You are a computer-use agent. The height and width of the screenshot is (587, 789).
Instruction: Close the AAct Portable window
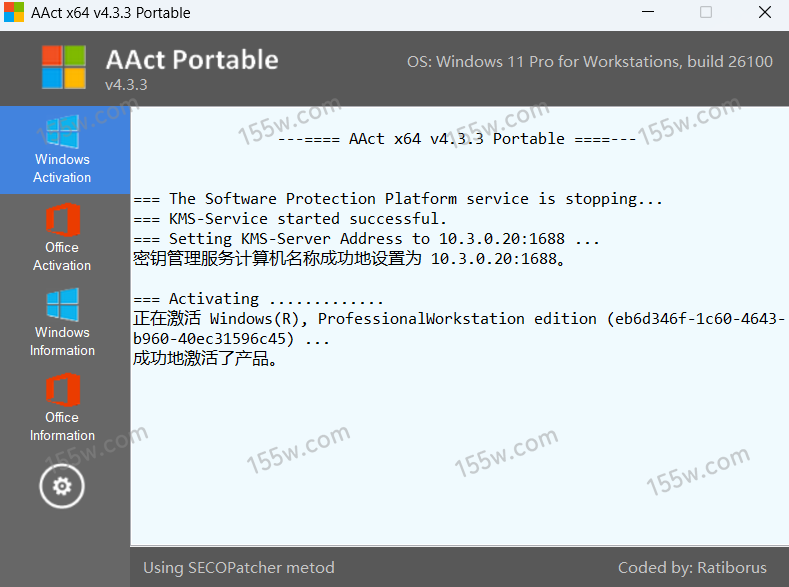pos(764,13)
